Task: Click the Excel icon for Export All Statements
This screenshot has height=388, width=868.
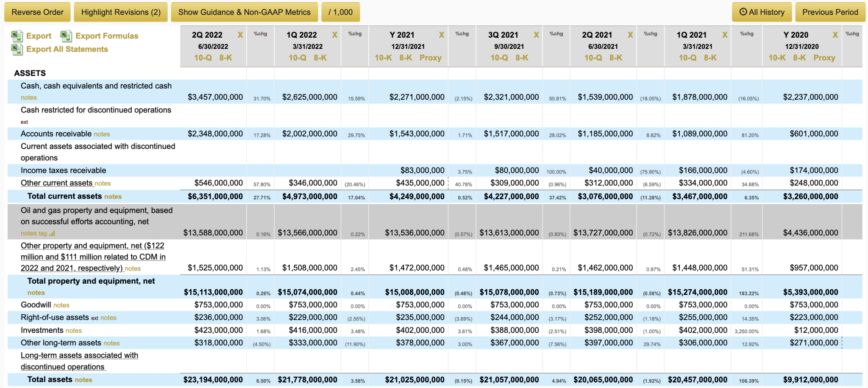Action: tap(17, 49)
